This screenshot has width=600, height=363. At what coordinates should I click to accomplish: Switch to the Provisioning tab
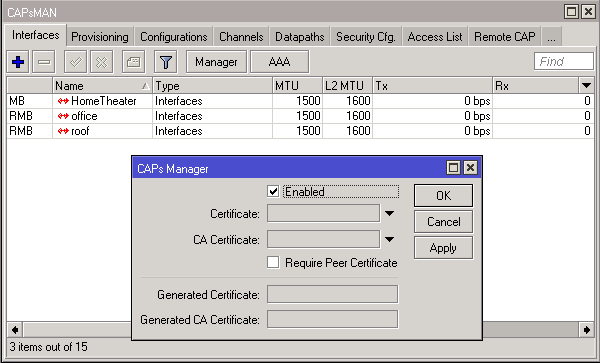pos(100,37)
